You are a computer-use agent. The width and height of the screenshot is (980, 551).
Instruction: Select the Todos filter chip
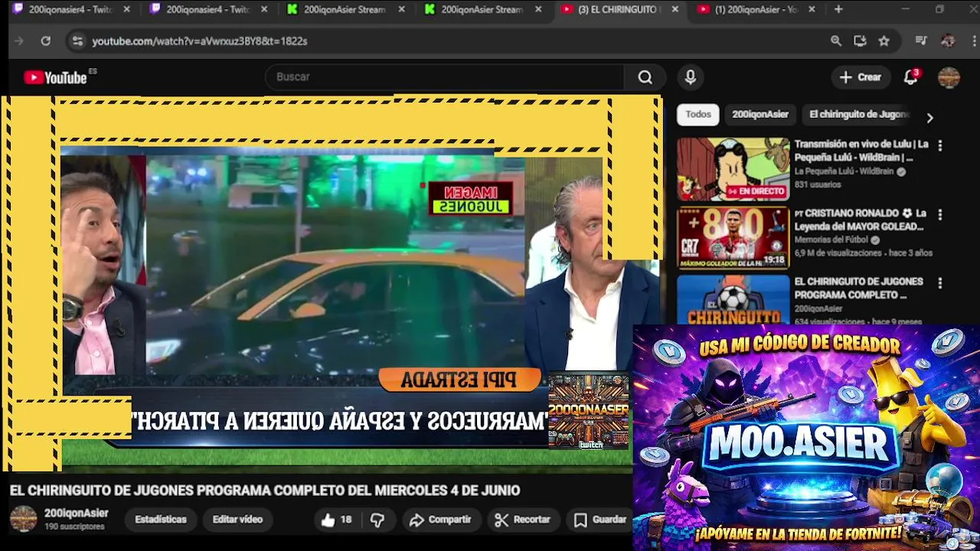coord(698,115)
